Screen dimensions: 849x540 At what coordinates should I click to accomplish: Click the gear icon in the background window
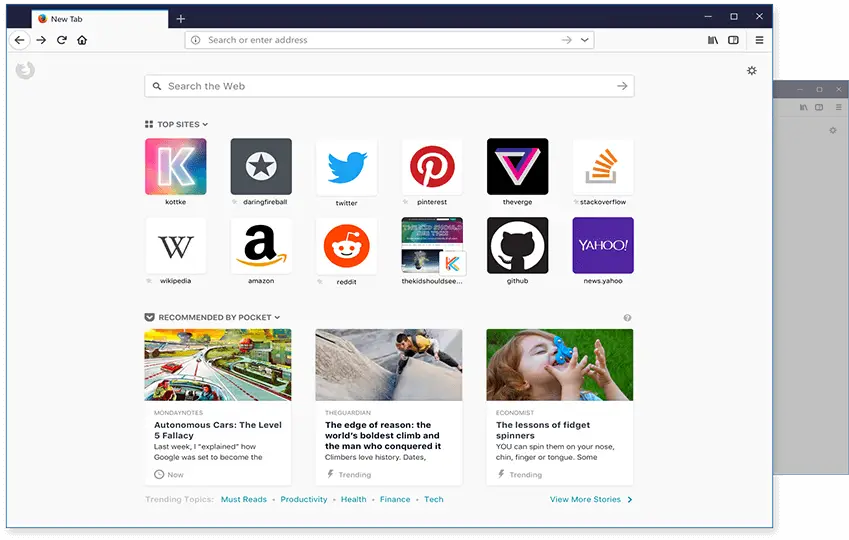click(x=833, y=130)
